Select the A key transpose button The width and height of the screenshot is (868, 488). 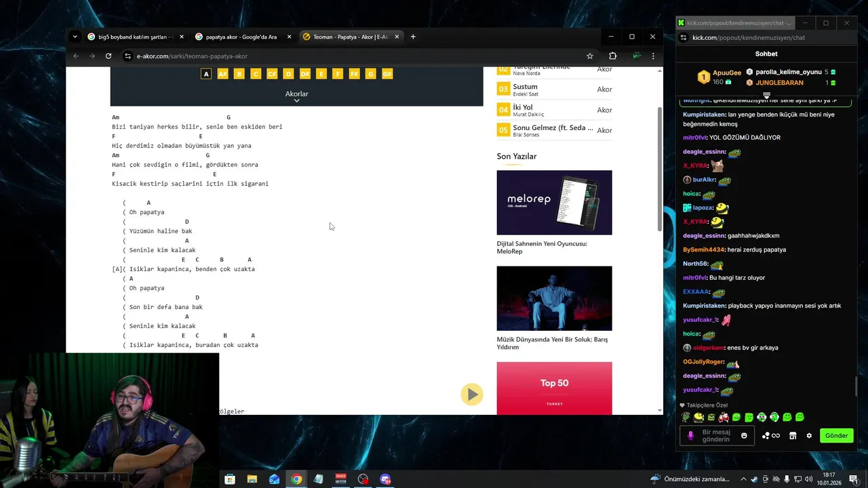[206, 74]
